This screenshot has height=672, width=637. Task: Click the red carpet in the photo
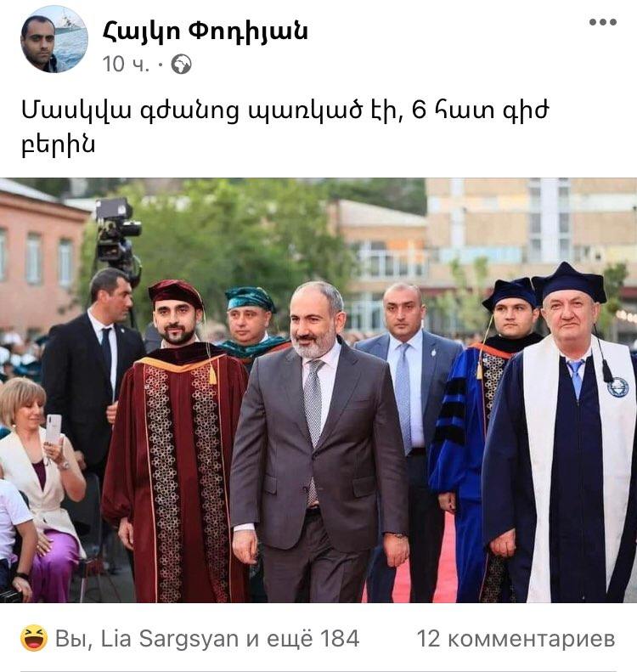pyautogui.click(x=426, y=562)
